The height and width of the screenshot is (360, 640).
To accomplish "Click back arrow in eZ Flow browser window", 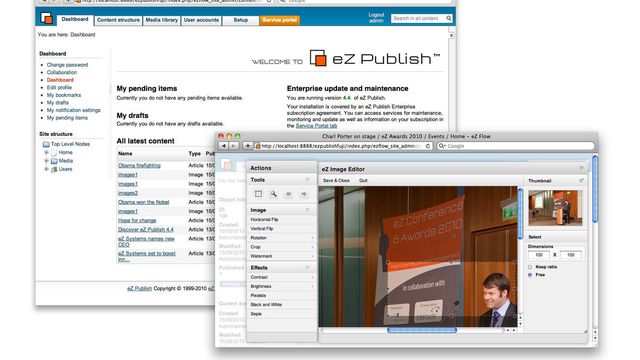I will (223, 146).
